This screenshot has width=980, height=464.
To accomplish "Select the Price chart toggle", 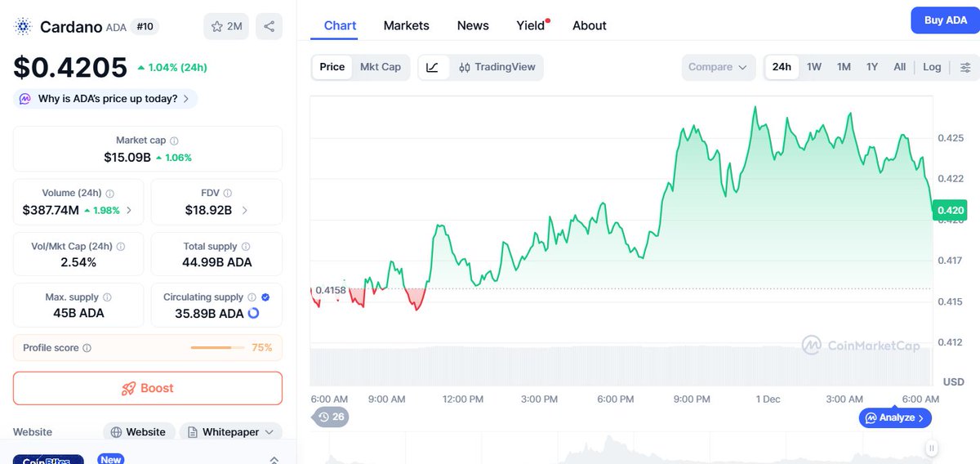I will [332, 67].
